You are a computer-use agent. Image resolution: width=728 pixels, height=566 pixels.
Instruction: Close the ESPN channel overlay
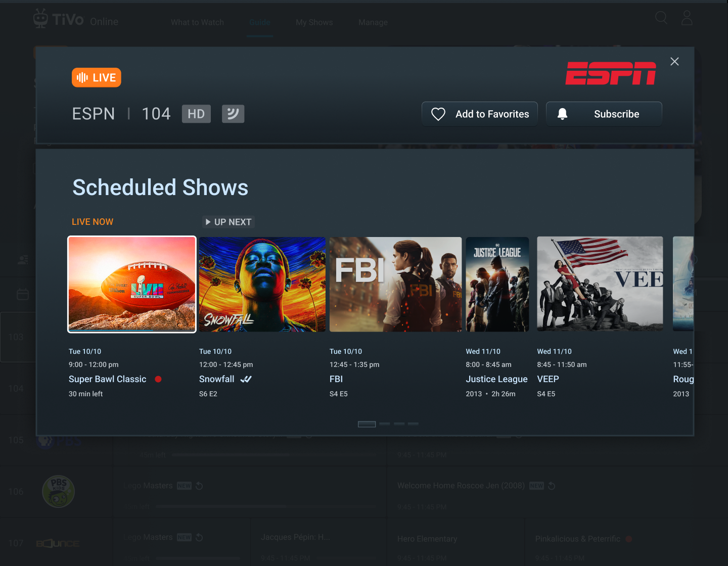[x=674, y=62]
